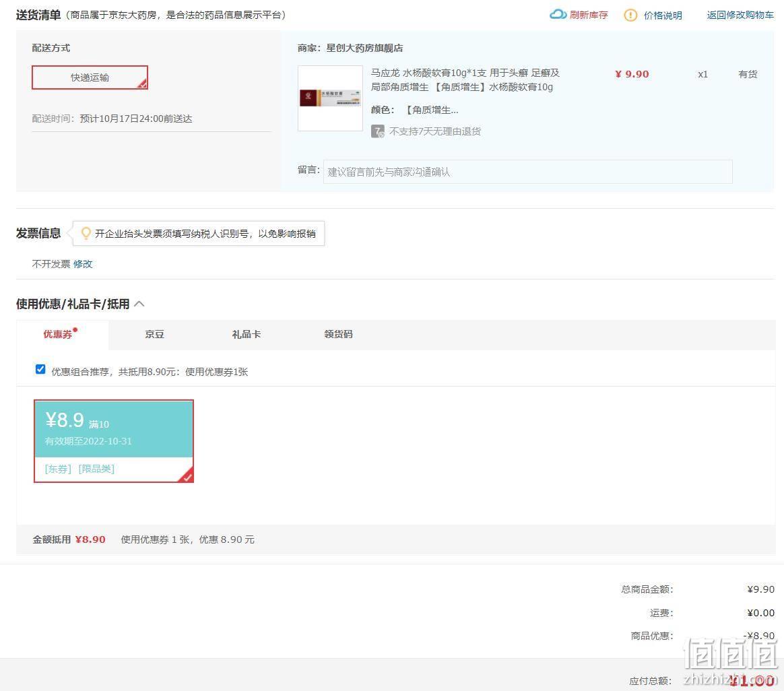
Task: Click the refresh stock cloud icon
Action: point(558,15)
